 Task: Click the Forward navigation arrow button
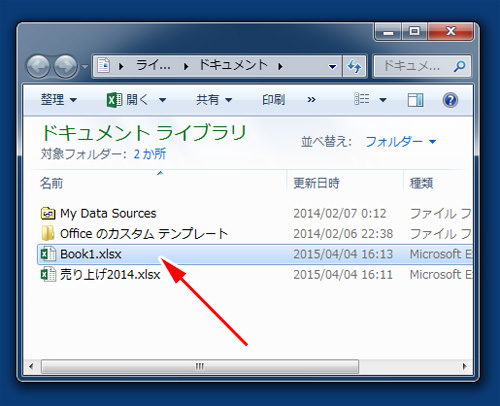(x=66, y=66)
